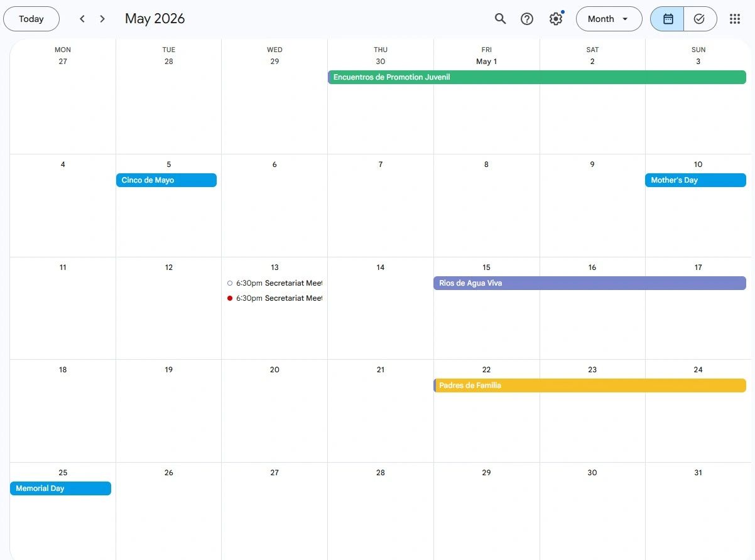Click the Today button
Viewport: 755px width, 560px height.
point(31,19)
